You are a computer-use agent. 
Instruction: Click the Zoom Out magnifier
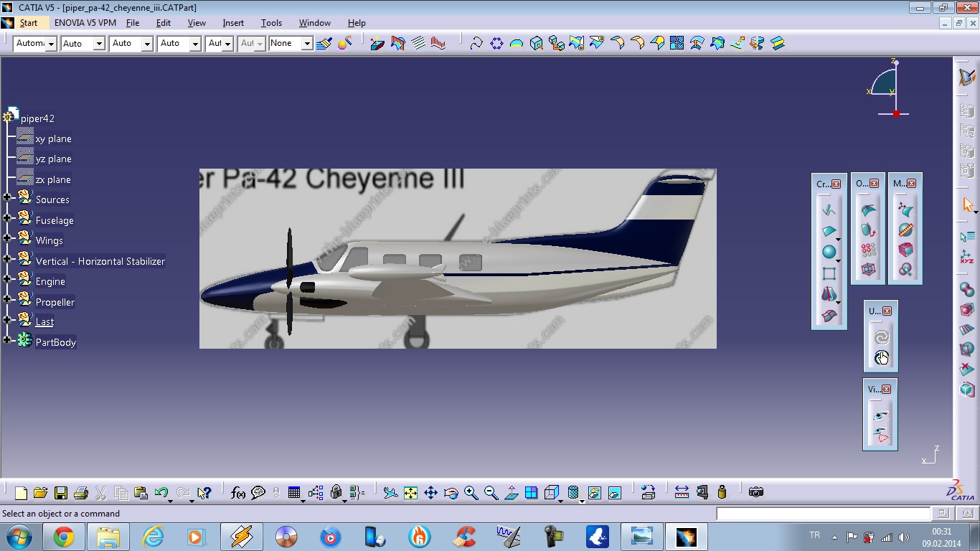coord(491,493)
